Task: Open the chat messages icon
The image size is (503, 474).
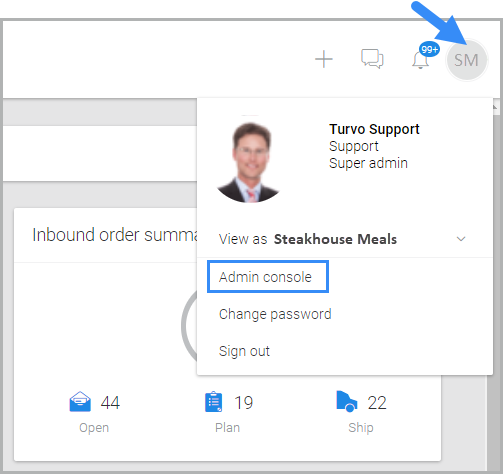Action: pyautogui.click(x=372, y=59)
